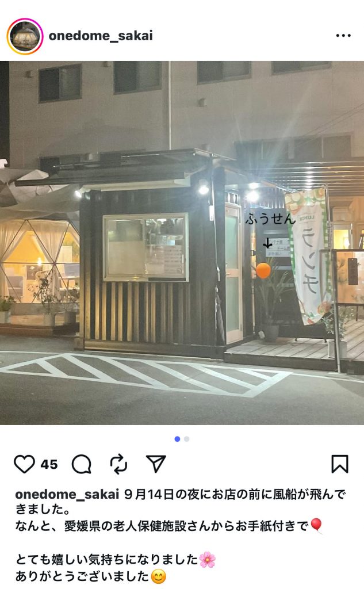Open onedome_sakai profile picture story
364x589 pixels.
pos(25,36)
